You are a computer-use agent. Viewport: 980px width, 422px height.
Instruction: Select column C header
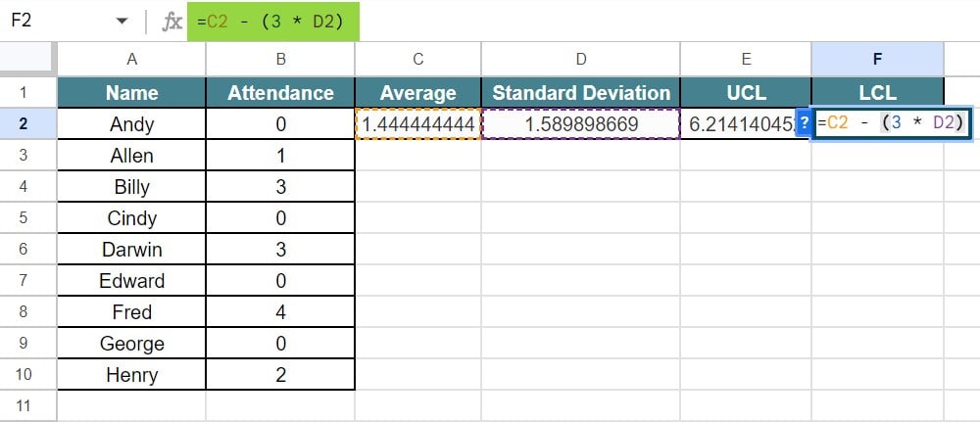click(418, 60)
